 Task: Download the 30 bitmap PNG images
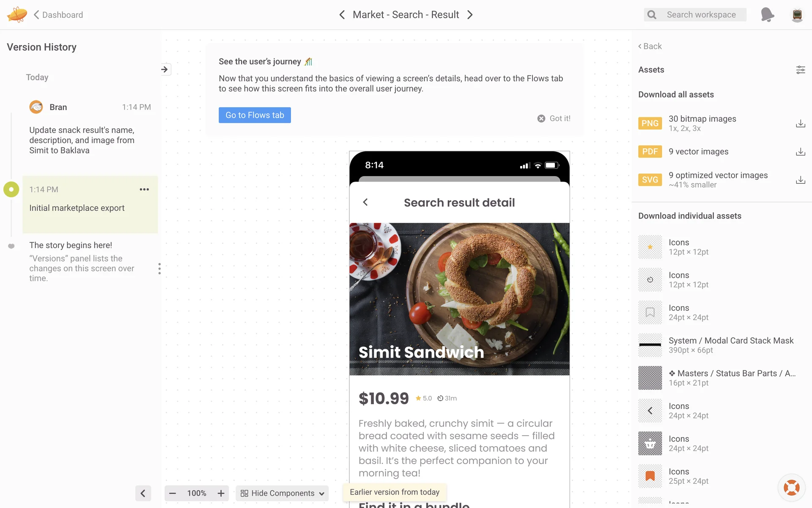click(800, 124)
